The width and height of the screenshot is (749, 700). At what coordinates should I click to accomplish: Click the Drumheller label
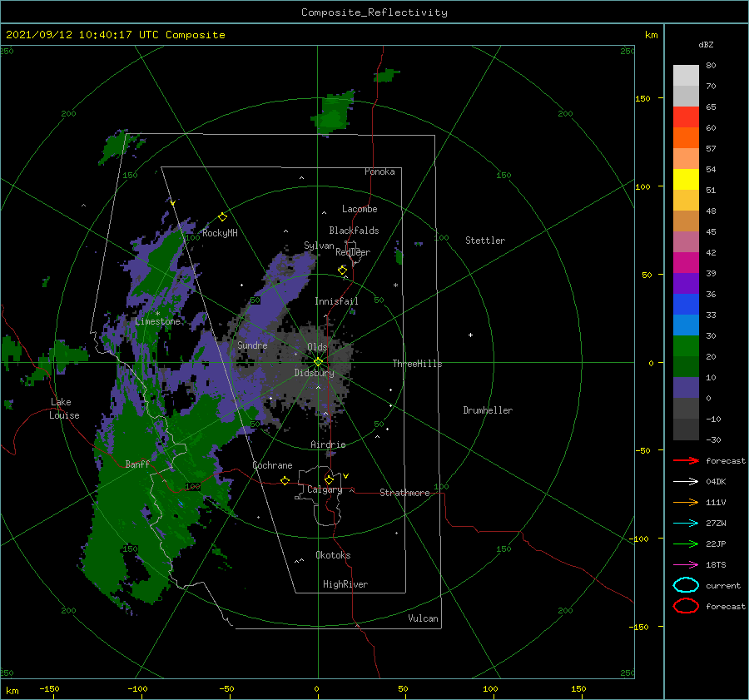pos(488,410)
